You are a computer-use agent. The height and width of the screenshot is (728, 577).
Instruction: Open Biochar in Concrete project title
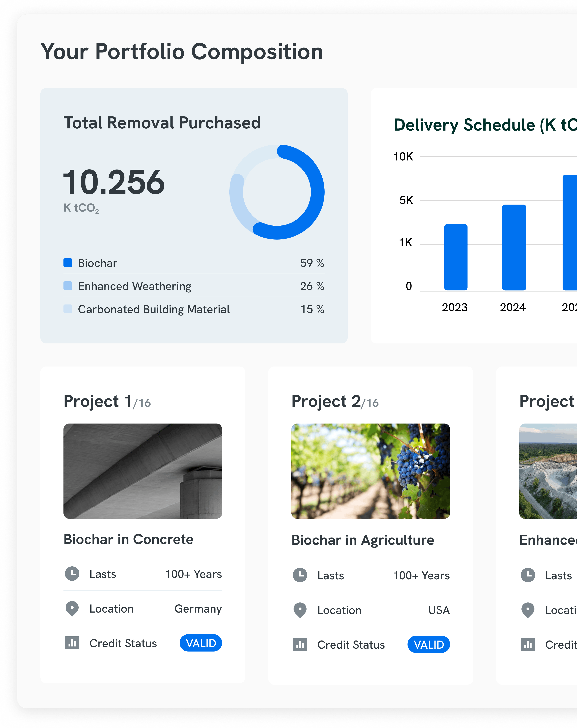[128, 539]
